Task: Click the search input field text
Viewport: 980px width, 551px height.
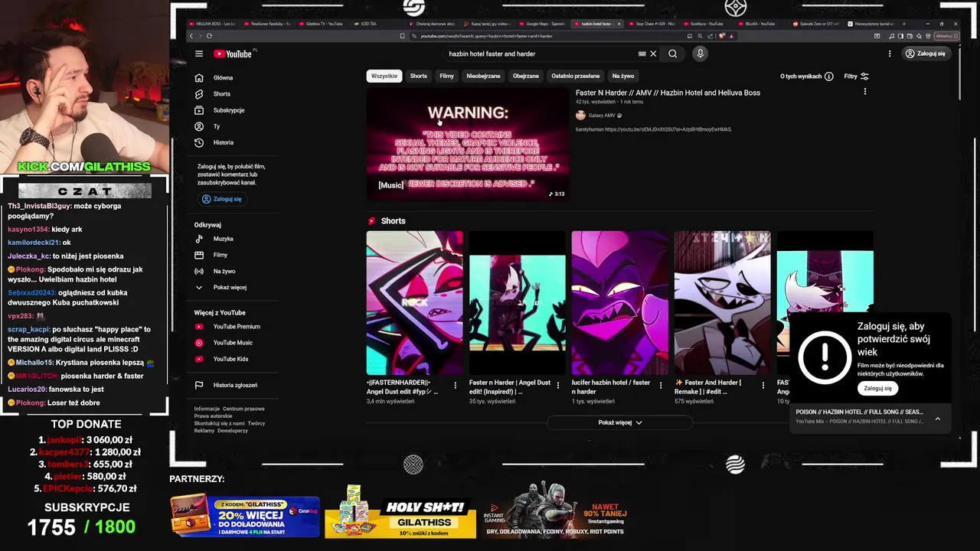Action: pos(492,54)
